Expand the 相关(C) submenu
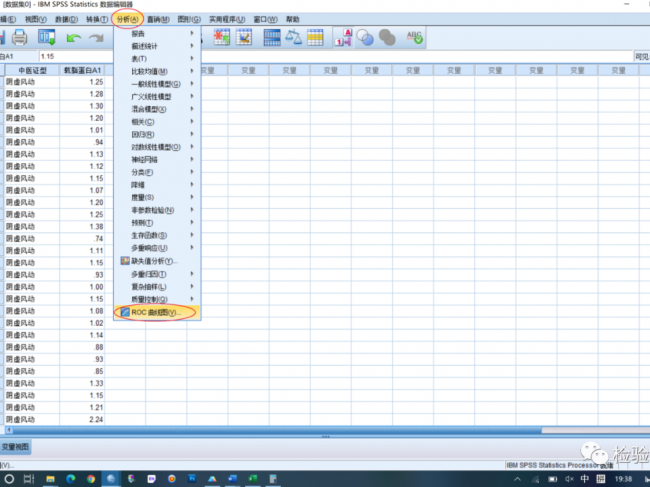This screenshot has width=650, height=487. tap(158, 121)
